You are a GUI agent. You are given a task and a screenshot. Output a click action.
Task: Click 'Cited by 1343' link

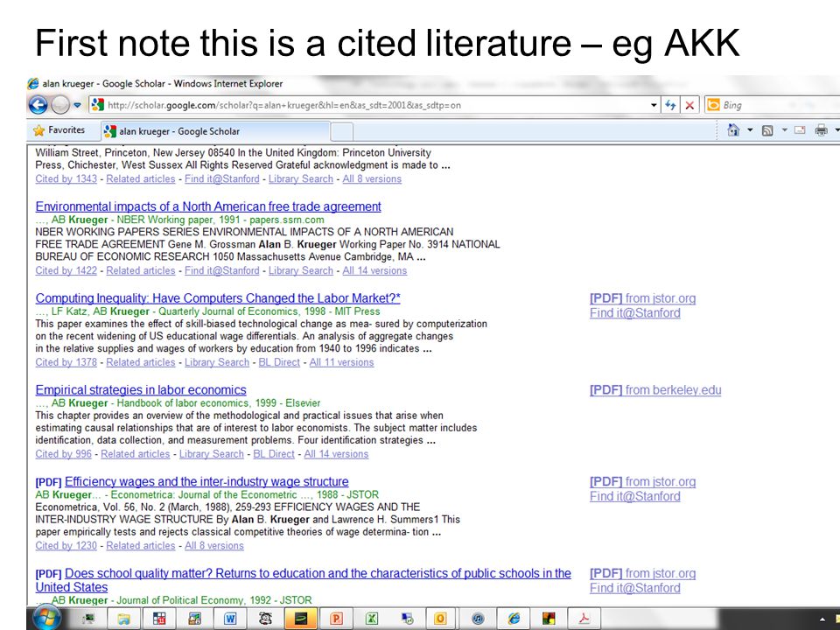pyautogui.click(x=66, y=178)
